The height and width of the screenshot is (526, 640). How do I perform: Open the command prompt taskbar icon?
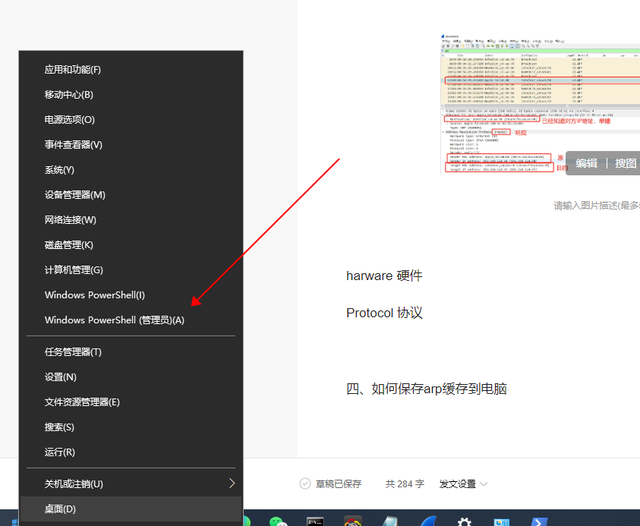pos(315,521)
